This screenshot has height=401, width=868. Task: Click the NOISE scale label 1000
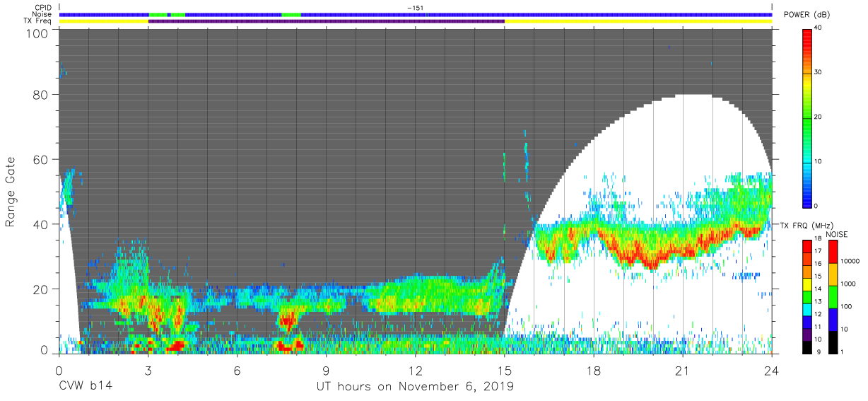tap(849, 284)
